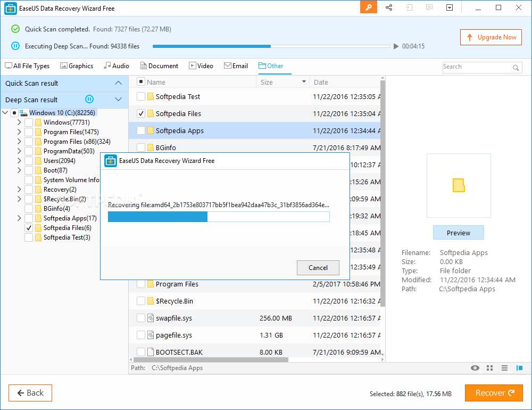Click the Softpedia Test folder icon in list
532x410 pixels.
click(x=151, y=96)
